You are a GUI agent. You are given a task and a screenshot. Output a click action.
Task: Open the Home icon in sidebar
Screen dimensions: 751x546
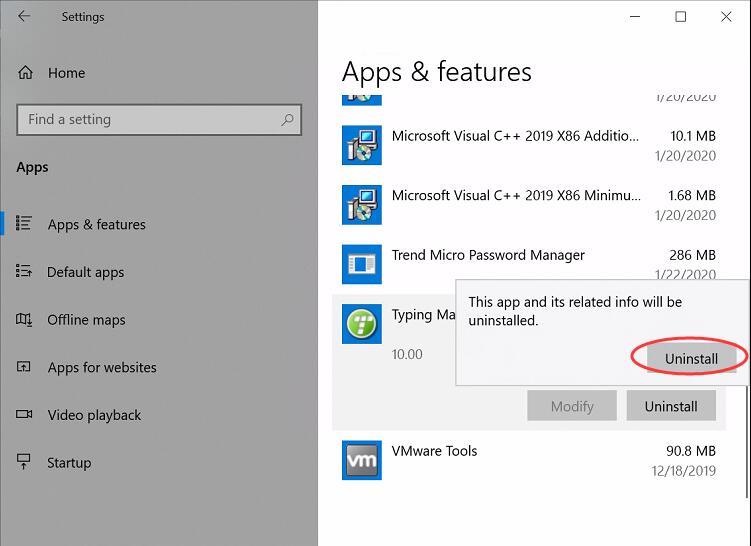coord(25,73)
